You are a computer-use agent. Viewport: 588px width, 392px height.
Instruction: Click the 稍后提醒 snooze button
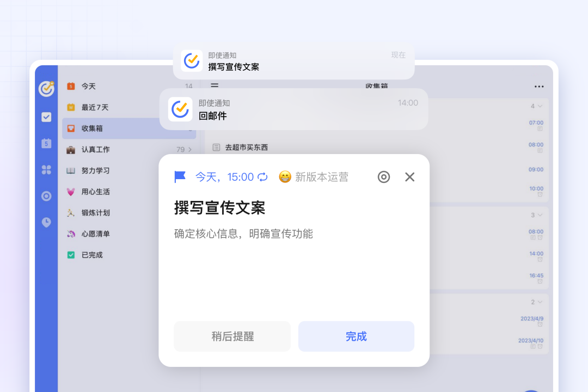point(232,336)
